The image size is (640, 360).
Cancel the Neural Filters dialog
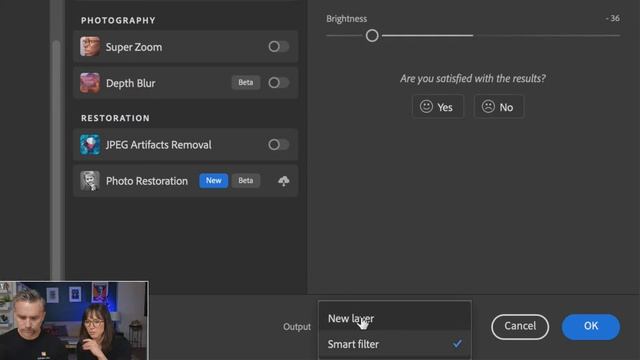tap(520, 327)
